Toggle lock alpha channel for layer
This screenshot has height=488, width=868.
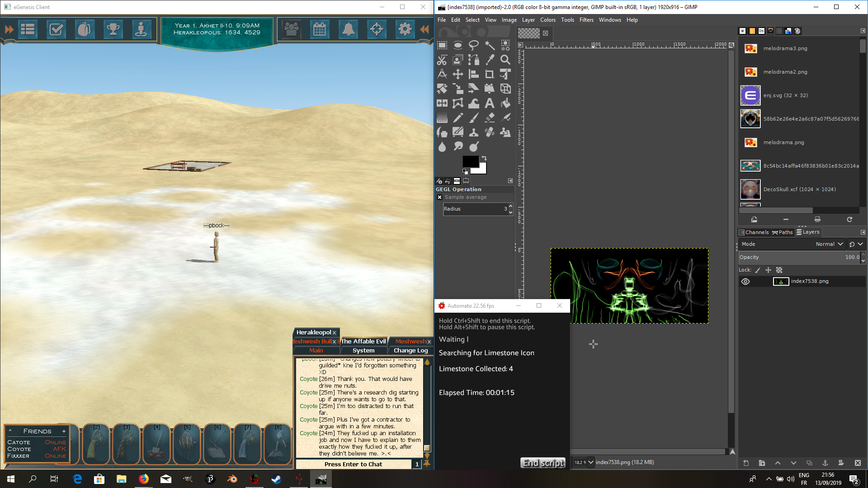pyautogui.click(x=779, y=270)
